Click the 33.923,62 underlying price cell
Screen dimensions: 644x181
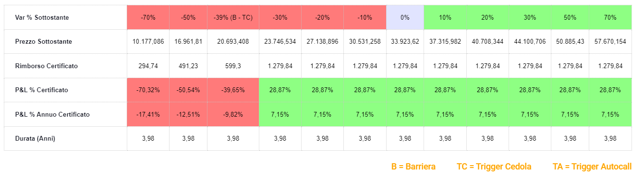pyautogui.click(x=405, y=42)
